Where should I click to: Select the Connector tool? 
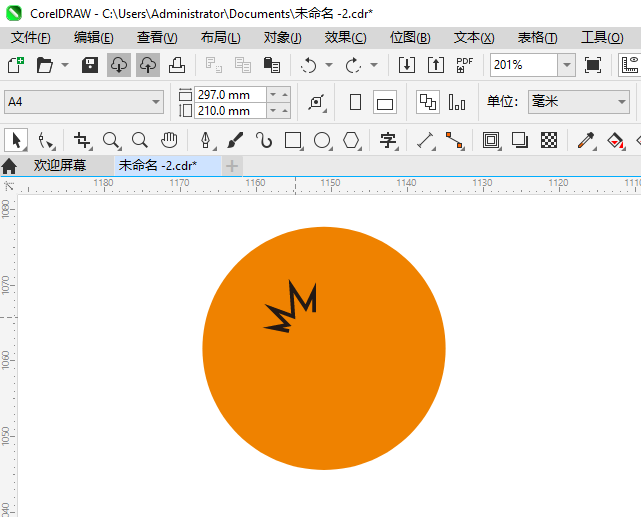pyautogui.click(x=455, y=141)
